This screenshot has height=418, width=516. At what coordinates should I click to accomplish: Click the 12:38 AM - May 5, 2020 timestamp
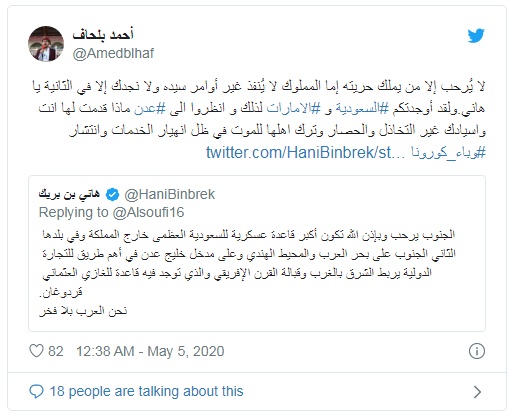(x=150, y=351)
